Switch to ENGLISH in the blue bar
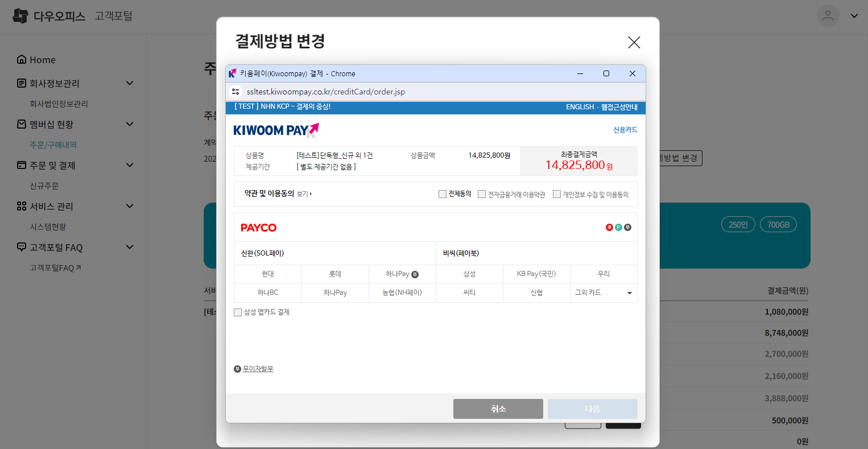The image size is (868, 449). coord(580,107)
